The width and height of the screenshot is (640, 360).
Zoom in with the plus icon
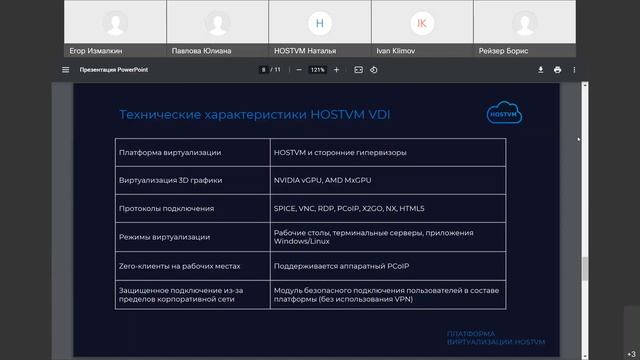[336, 70]
